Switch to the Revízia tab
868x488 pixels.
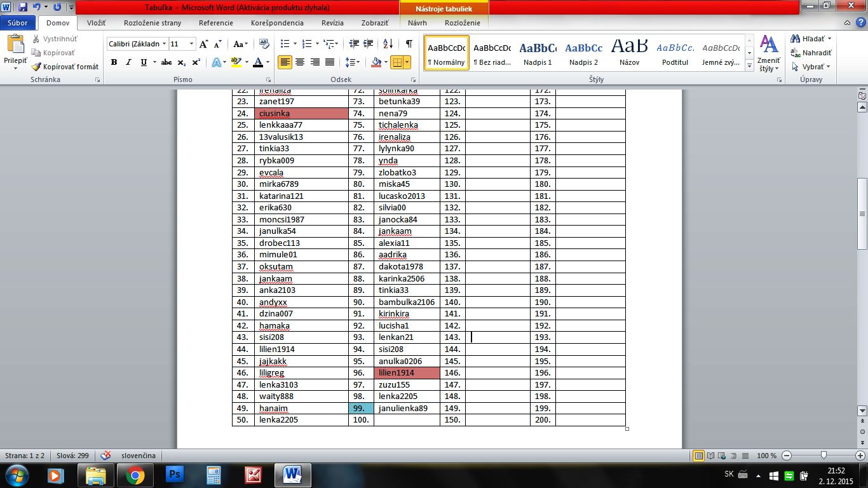332,23
